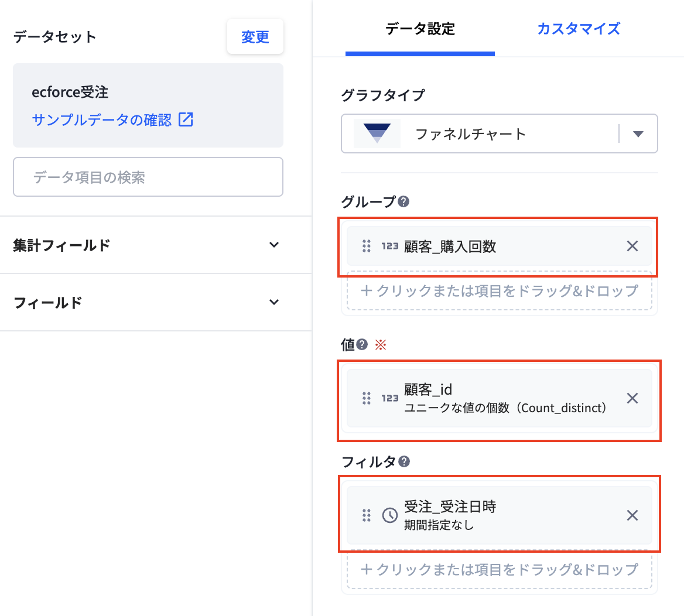The width and height of the screenshot is (684, 616).
Task: Click the drag handle of 受注_受注日時
Action: tap(367, 515)
